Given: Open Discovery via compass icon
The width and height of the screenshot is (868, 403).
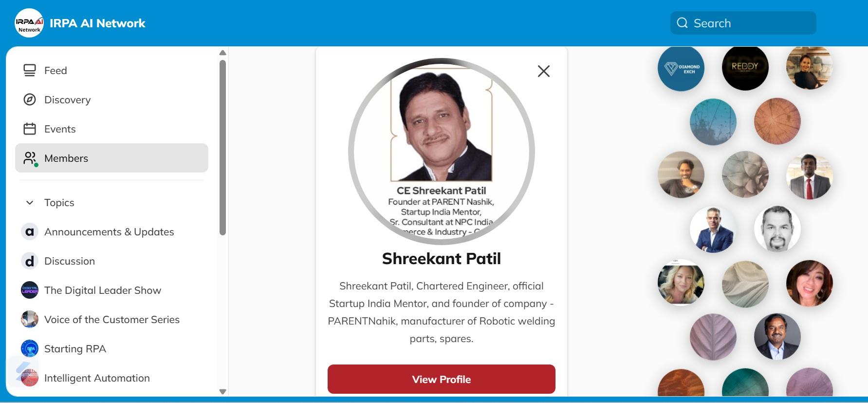Looking at the screenshot, I should (30, 100).
